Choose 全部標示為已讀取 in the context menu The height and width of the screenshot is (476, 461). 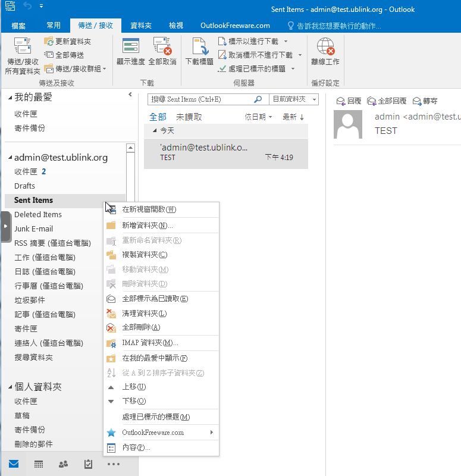(x=155, y=299)
